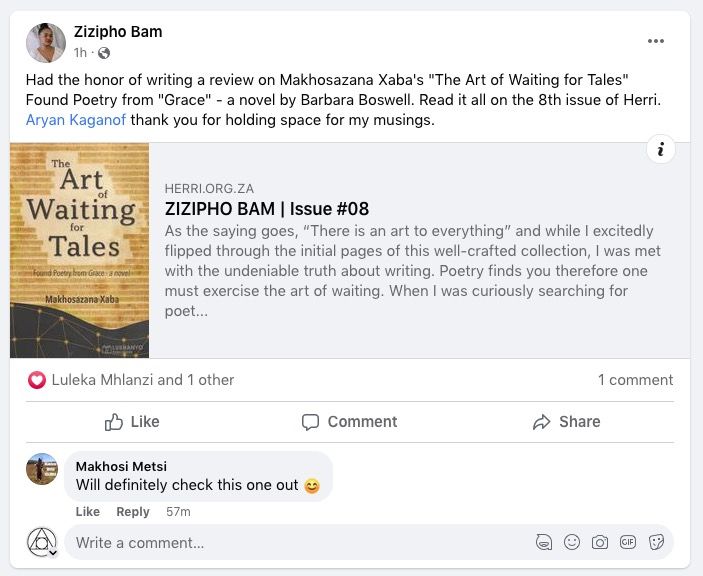
Task: Click the book cover thumbnail
Action: [80, 251]
